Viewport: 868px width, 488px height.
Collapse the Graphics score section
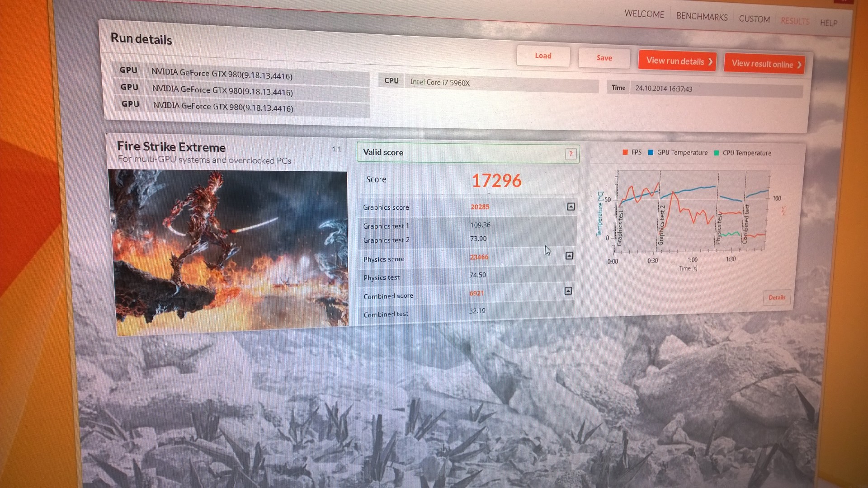pyautogui.click(x=571, y=206)
